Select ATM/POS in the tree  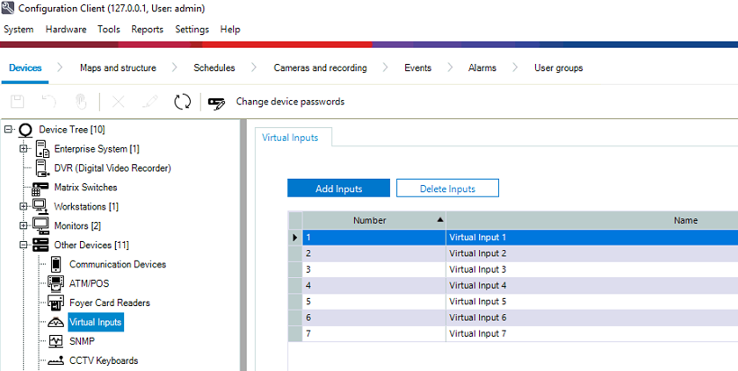[x=89, y=283]
